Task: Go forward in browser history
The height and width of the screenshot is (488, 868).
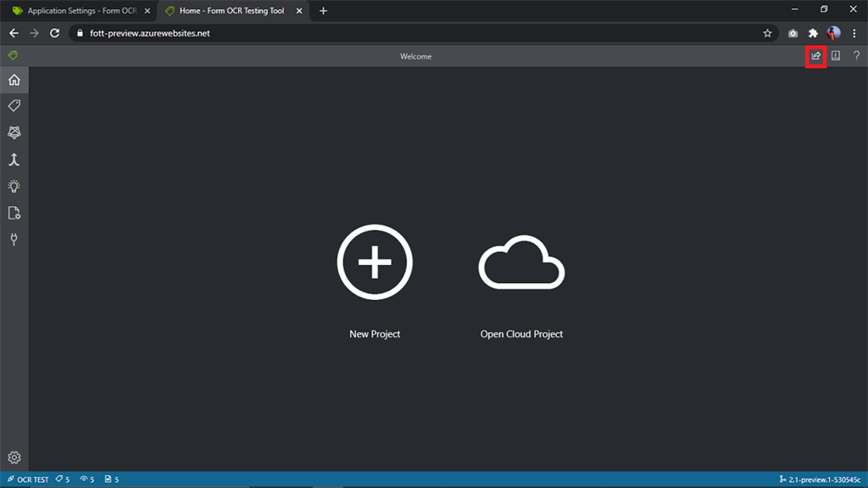Action: point(34,33)
